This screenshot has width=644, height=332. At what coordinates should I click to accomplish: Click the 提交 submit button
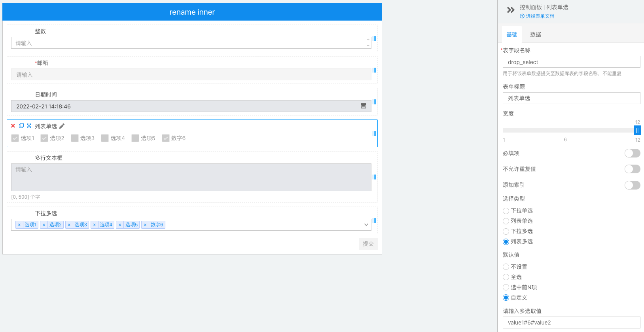click(368, 244)
